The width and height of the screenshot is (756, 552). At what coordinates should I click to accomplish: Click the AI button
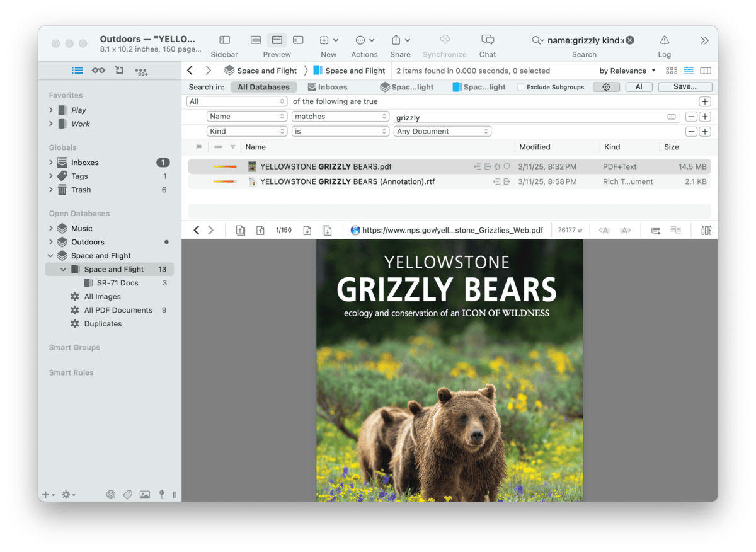(x=639, y=87)
